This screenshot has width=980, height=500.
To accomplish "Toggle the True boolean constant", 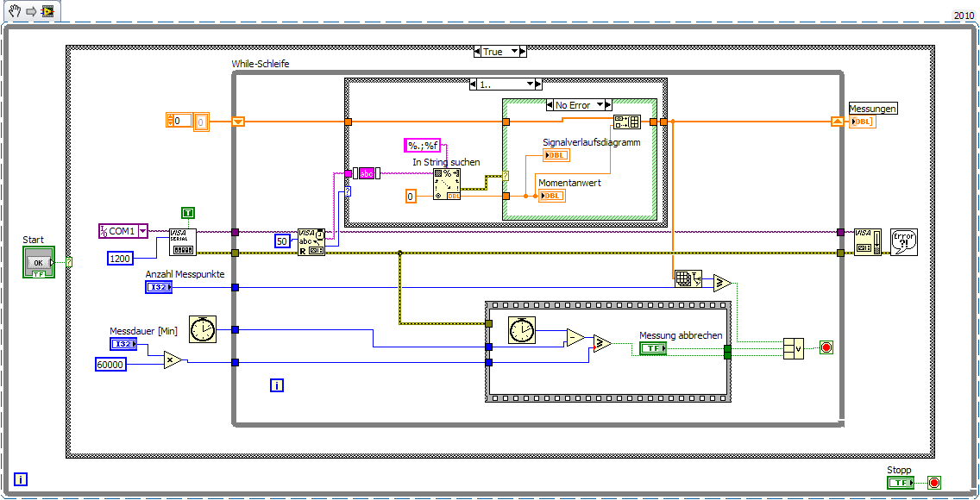I will click(188, 214).
